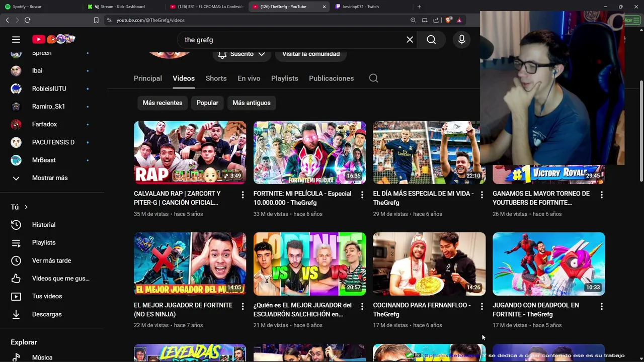Image resolution: width=644 pixels, height=362 pixels.
Task: Open options for EL MEJOR JUGADOR DE FORTNITE
Action: click(x=243, y=306)
